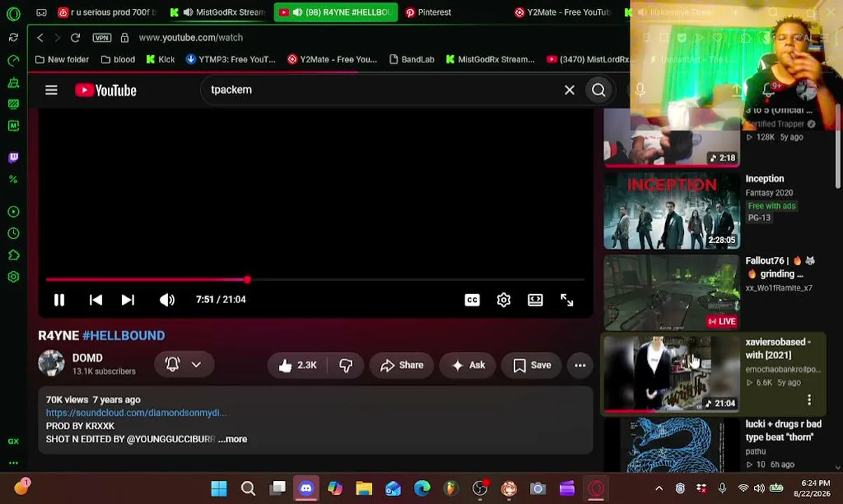843x504 pixels.
Task: Open the Opera GX main menu logo
Action: click(x=13, y=13)
